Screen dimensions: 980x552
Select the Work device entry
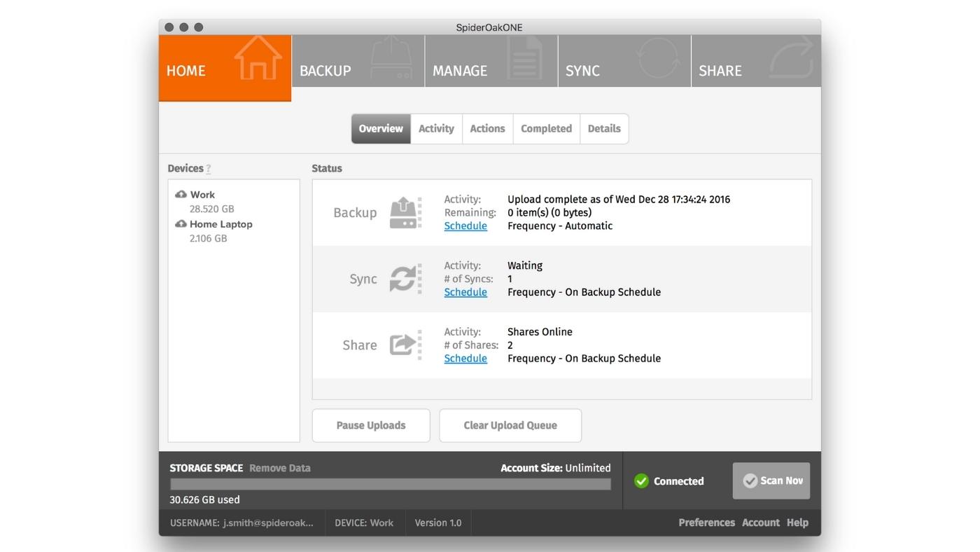point(202,195)
